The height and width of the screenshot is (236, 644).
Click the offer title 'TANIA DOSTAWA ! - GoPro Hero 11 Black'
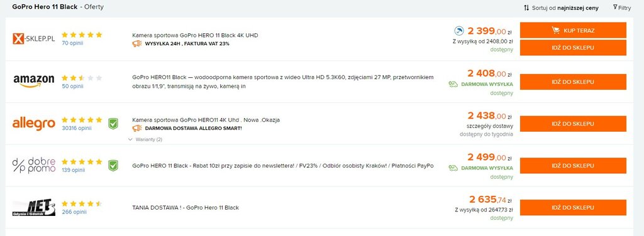pos(186,207)
